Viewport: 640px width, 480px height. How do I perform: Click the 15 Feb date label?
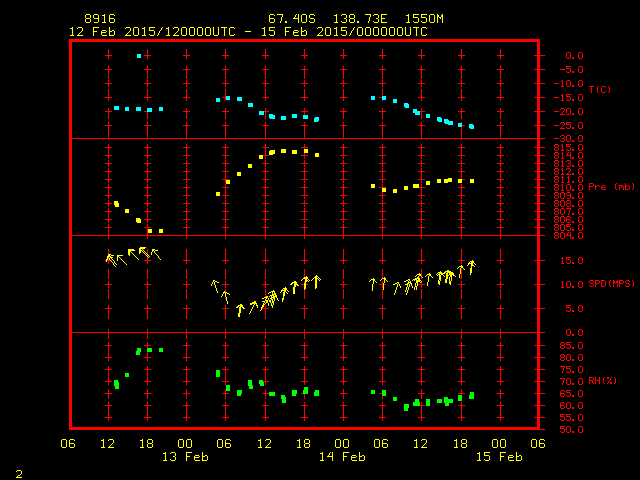click(499, 457)
